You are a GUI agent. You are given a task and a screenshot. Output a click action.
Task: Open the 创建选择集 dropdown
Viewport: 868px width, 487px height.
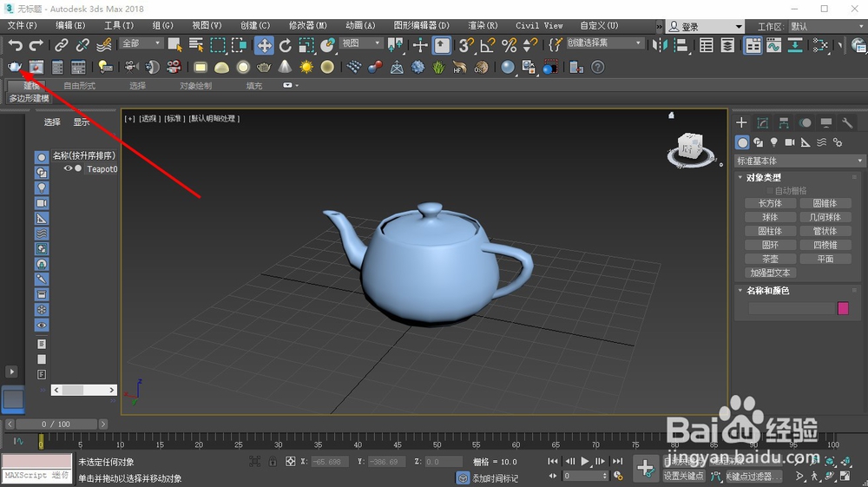click(x=605, y=43)
